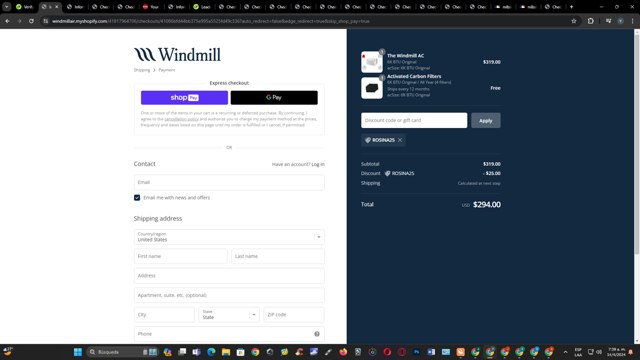Open the Chrome three-dot menu
This screenshot has width=640, height=360.
pyautogui.click(x=632, y=21)
